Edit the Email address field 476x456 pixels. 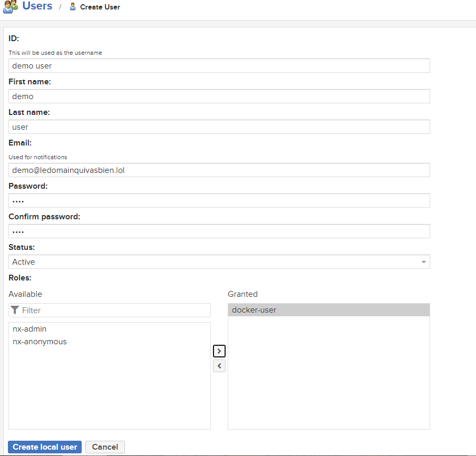pos(219,170)
